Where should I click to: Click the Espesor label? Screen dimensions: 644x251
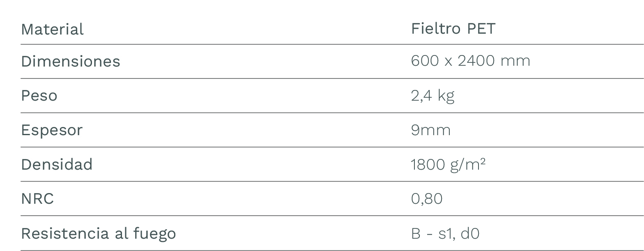[52, 130]
